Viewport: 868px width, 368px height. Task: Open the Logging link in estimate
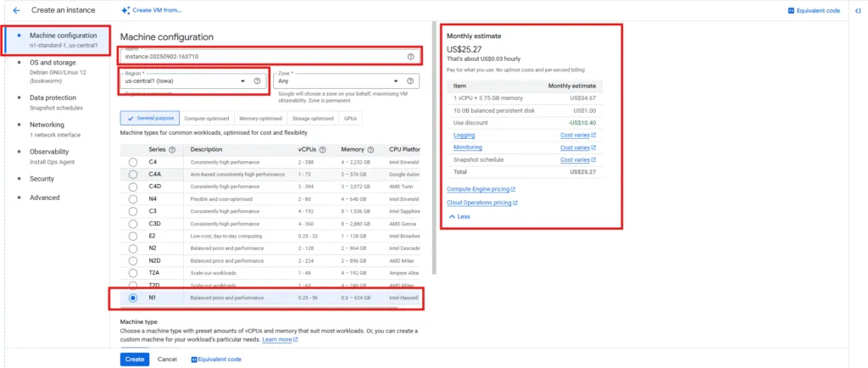coord(464,135)
